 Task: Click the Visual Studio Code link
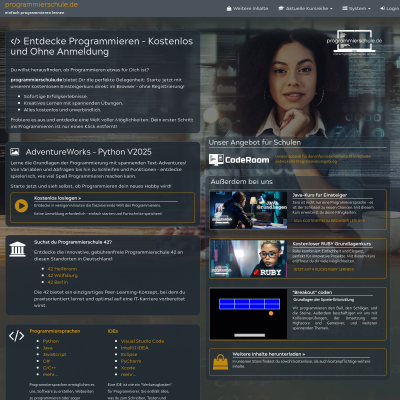(x=142, y=341)
